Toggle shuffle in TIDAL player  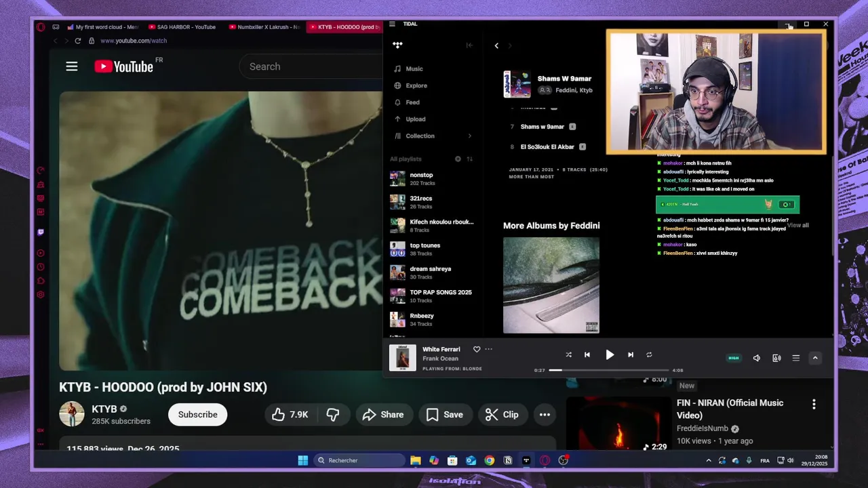tap(568, 354)
